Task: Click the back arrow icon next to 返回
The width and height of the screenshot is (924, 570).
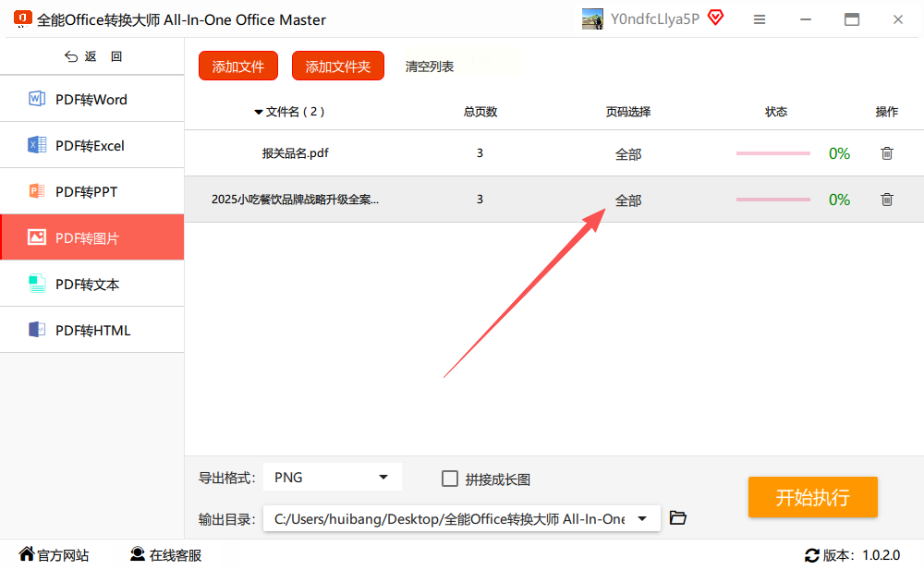Action: point(71,56)
